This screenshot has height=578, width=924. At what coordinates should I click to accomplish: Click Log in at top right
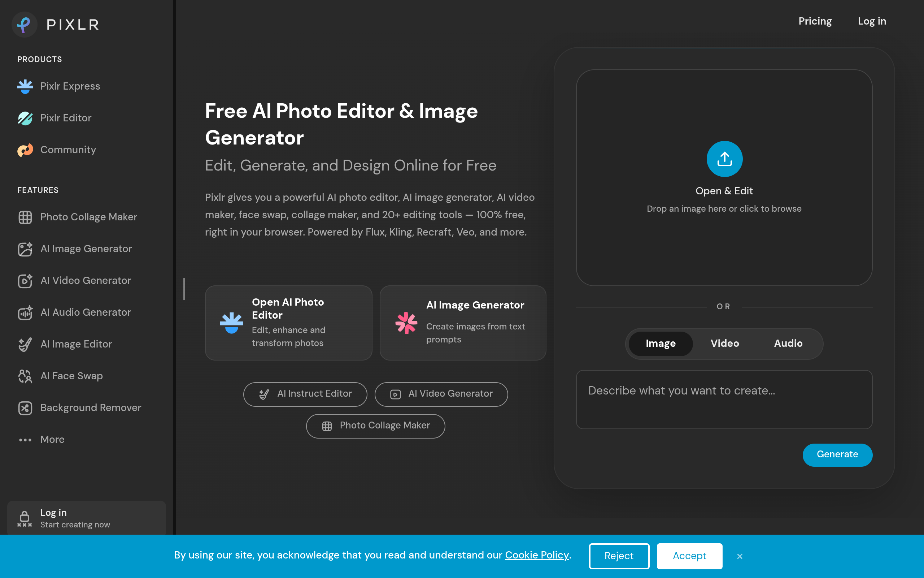coord(872,21)
